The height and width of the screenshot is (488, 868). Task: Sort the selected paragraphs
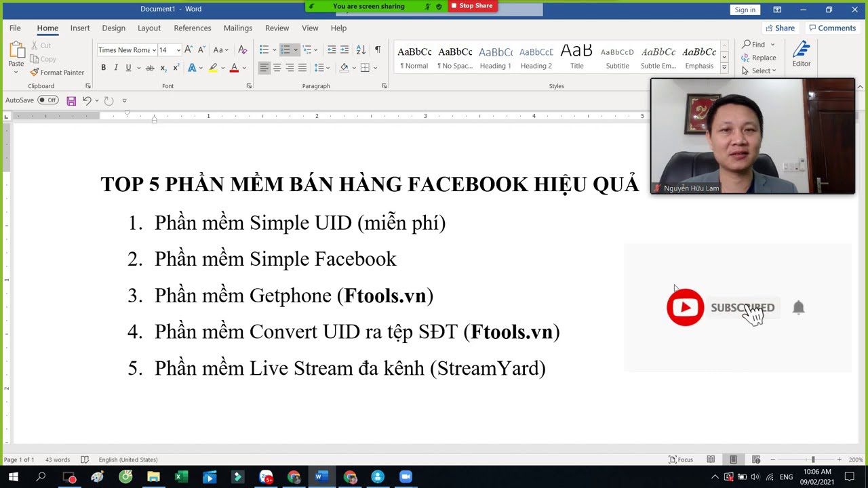point(361,49)
